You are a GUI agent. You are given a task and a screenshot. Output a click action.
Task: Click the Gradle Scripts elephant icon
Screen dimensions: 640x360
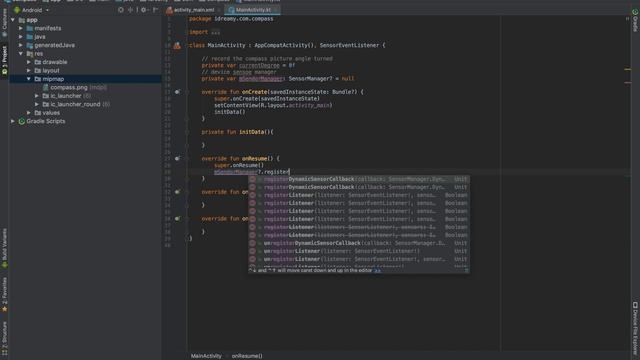(x=22, y=121)
